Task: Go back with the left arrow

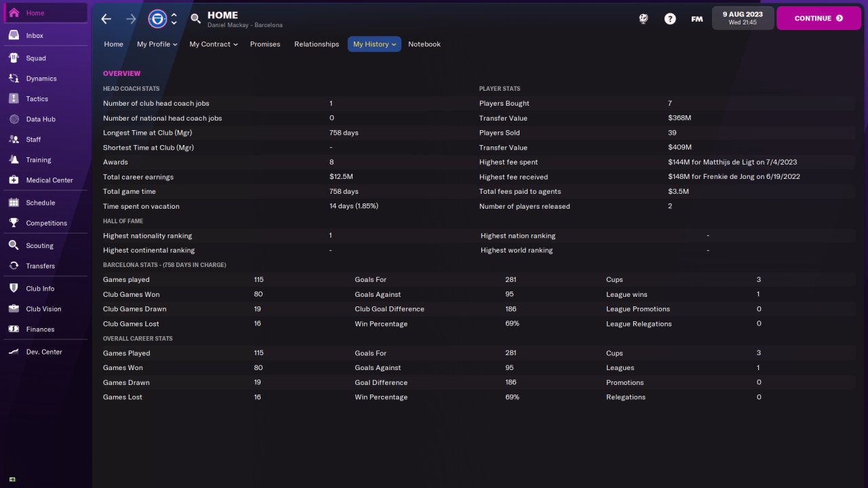Action: pos(106,19)
